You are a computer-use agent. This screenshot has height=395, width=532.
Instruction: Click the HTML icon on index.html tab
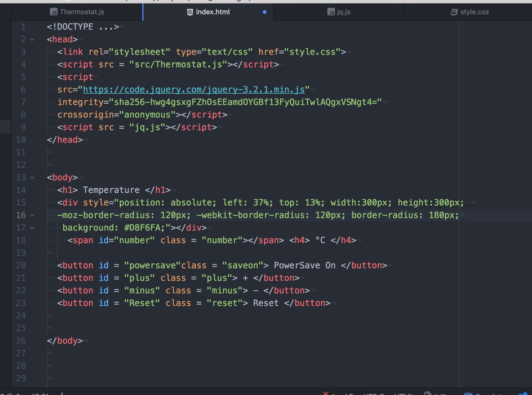coord(190,12)
